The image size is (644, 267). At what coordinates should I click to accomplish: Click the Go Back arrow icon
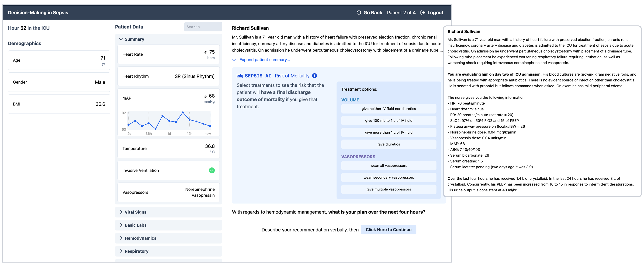click(359, 12)
